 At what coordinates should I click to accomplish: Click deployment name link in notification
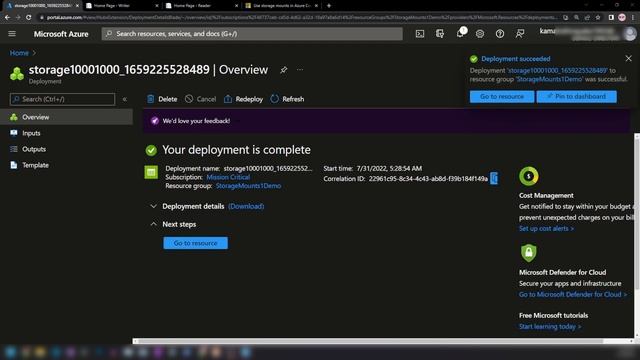coord(557,71)
